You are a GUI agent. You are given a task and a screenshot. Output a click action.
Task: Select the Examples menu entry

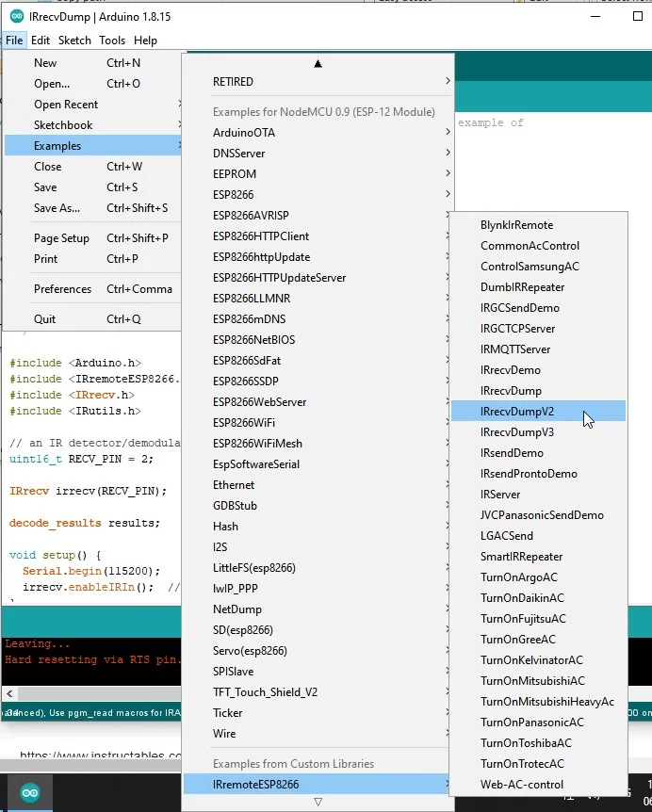click(93, 145)
